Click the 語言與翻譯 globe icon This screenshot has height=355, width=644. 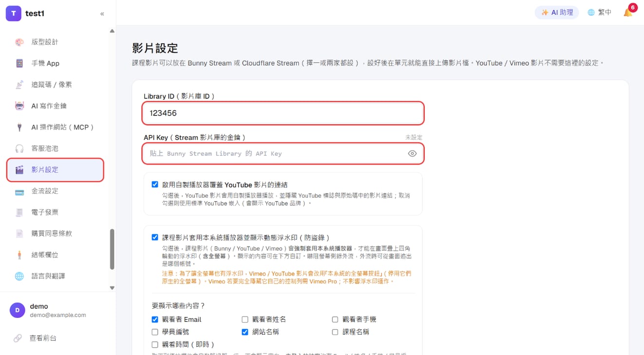(x=19, y=276)
